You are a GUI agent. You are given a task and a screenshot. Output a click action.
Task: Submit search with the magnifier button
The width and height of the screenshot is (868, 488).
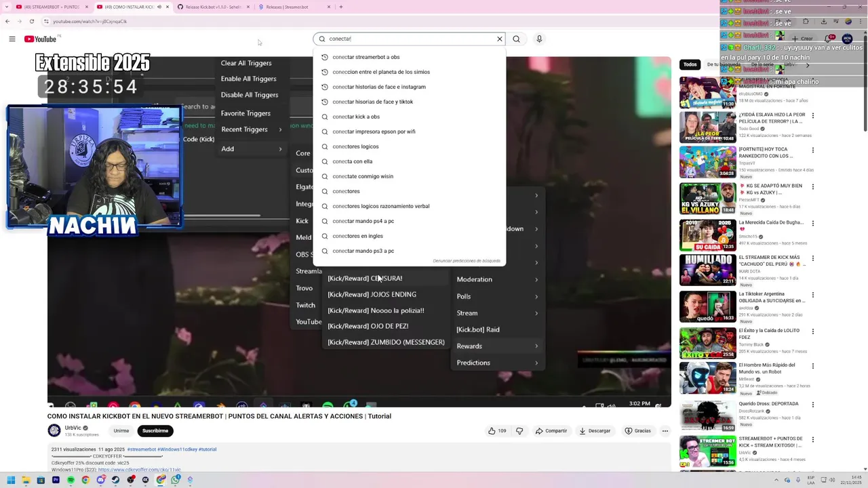[517, 39]
